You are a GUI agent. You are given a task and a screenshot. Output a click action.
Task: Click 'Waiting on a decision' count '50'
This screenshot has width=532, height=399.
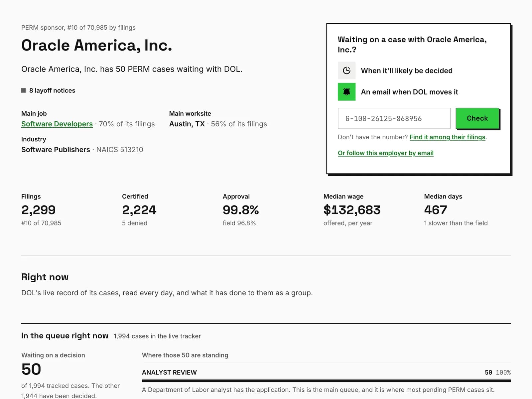coord(31,369)
